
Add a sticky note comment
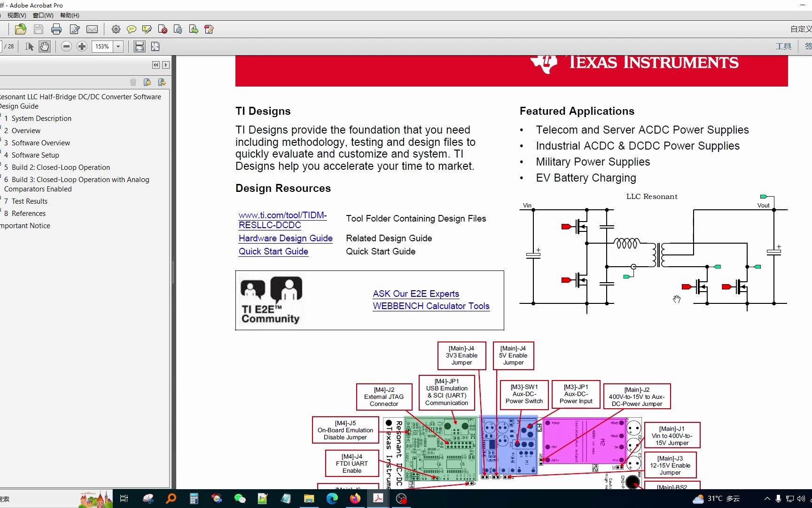point(131,29)
